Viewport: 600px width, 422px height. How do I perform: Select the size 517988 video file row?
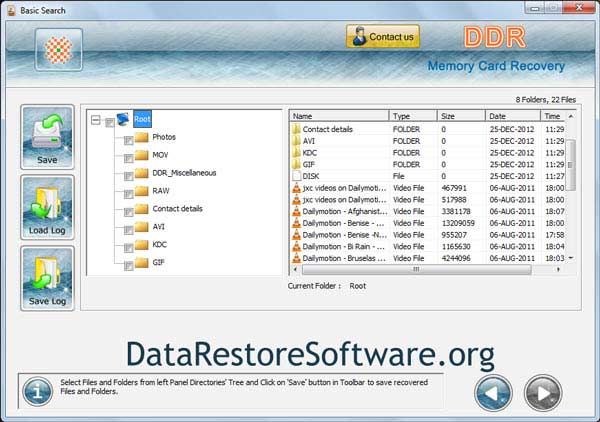pyautogui.click(x=428, y=200)
